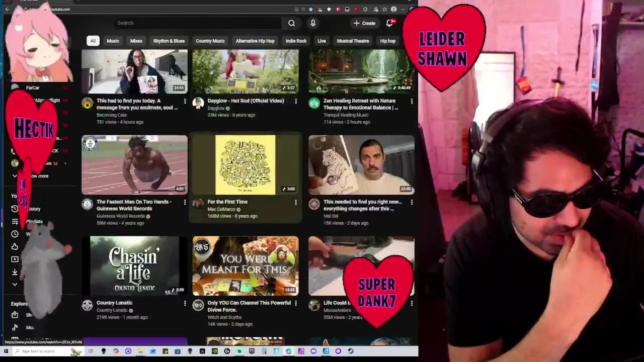Open options menu for For the First Time
This screenshot has width=644, height=362.
[x=296, y=203]
